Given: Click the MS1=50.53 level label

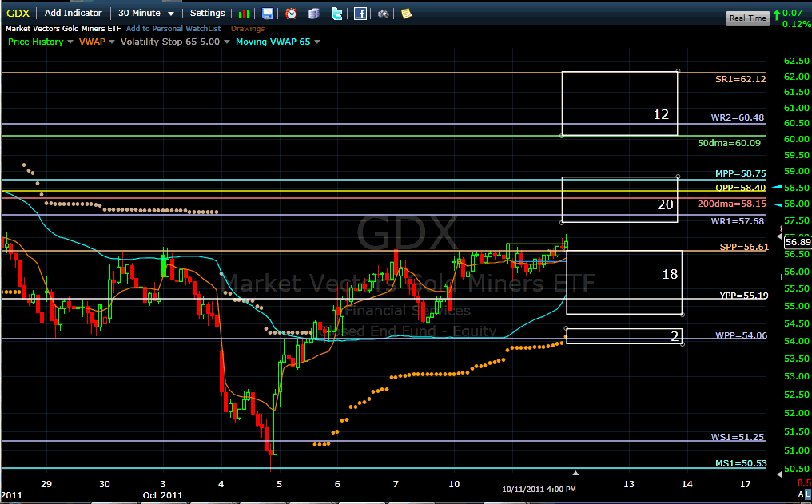Looking at the screenshot, I should (741, 463).
